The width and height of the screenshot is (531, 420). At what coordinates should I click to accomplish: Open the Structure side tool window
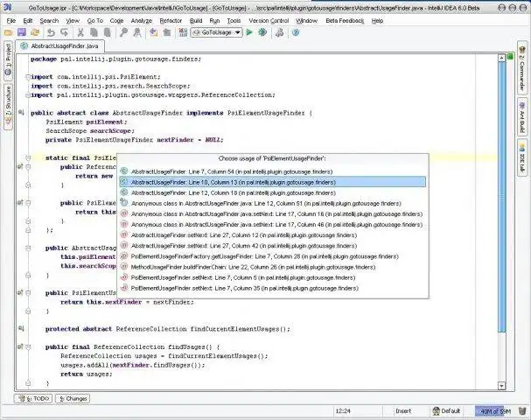pos(8,107)
